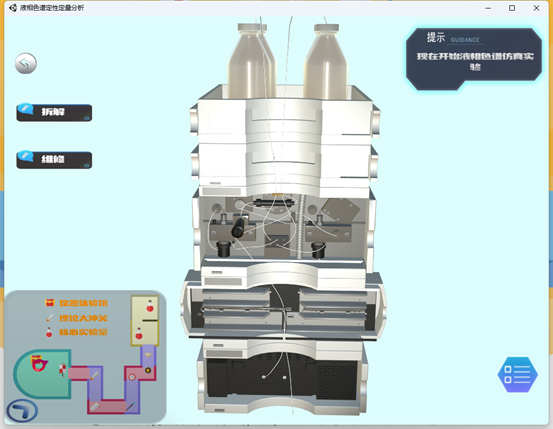Open the 拆解 disassemble option

coord(54,113)
